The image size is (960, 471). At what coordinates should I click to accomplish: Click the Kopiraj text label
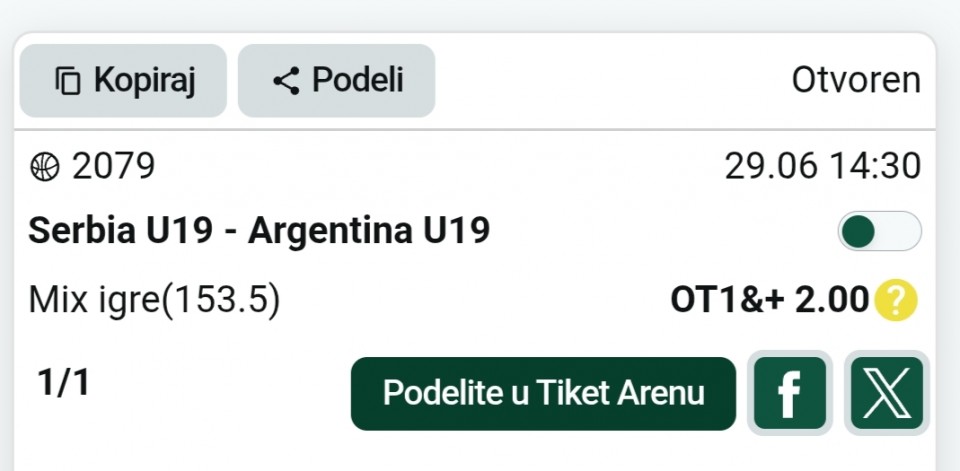click(x=144, y=81)
